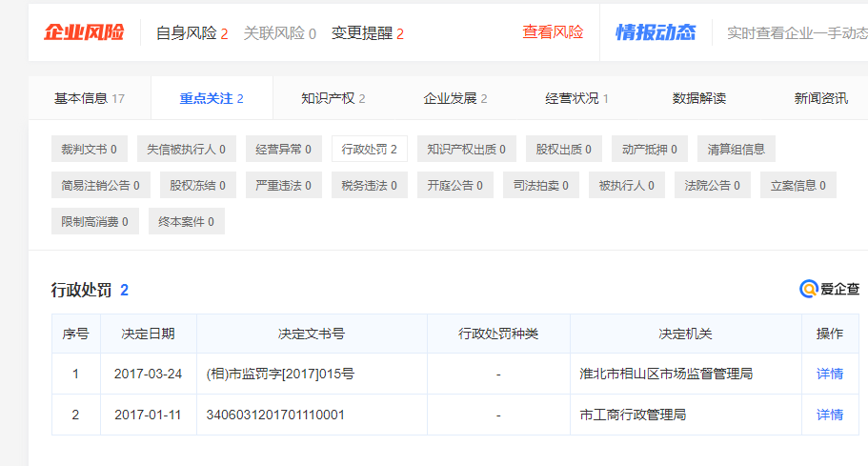Click the 行政处罚 2 section title
This screenshot has width=868, height=466.
pos(90,290)
